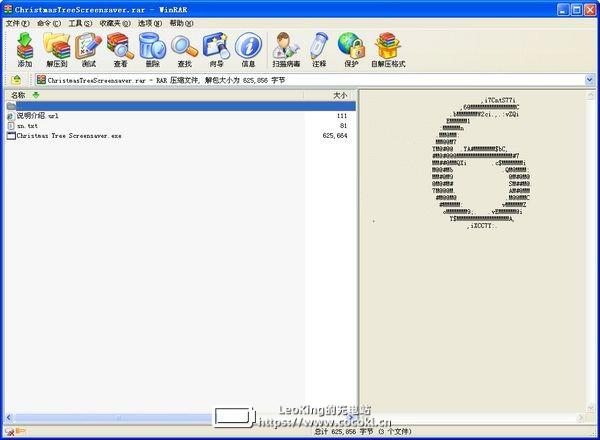Click the sn.txt file icon
The width and height of the screenshot is (600, 440).
(x=11, y=125)
